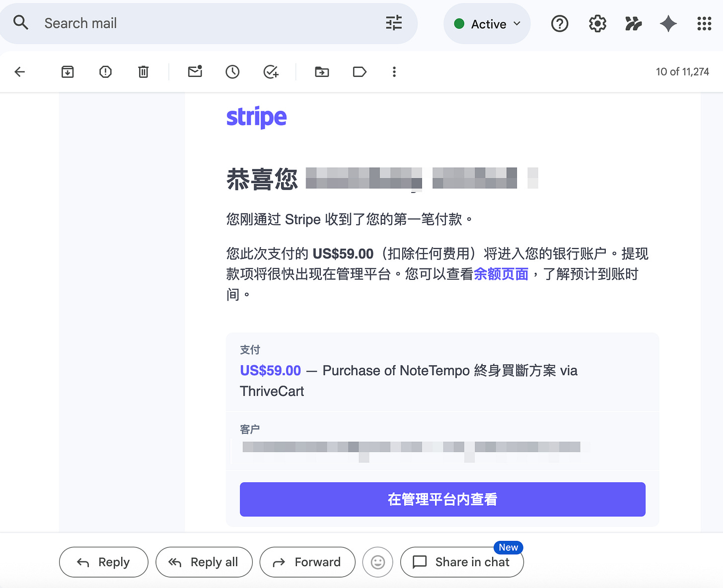Open the US$59.00 payment link
Screen dimensions: 723x588
[270, 371]
